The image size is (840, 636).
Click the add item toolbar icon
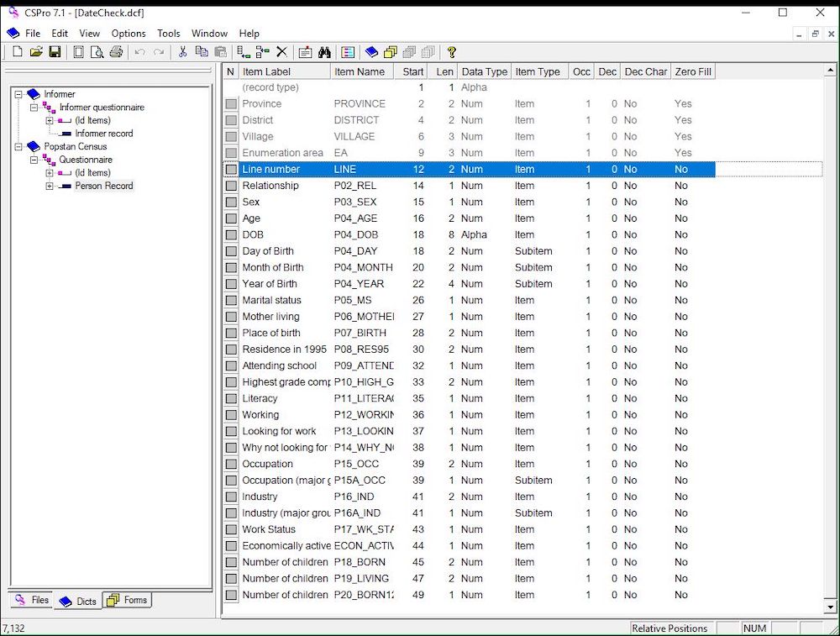[244, 52]
